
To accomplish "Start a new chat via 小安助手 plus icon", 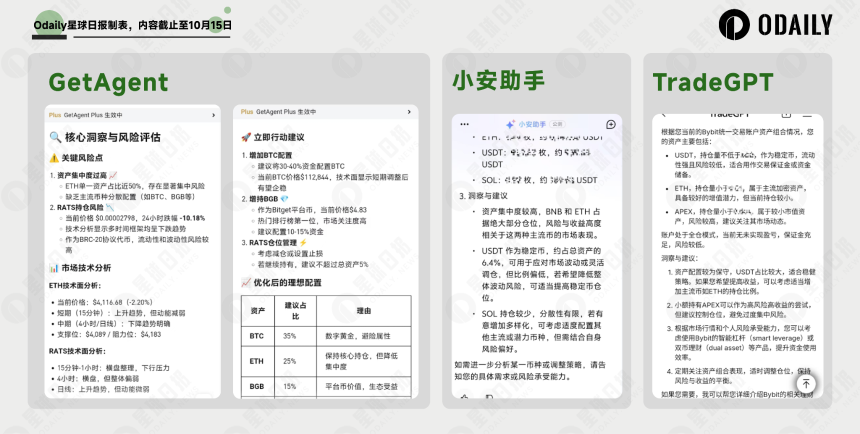I will [x=612, y=124].
